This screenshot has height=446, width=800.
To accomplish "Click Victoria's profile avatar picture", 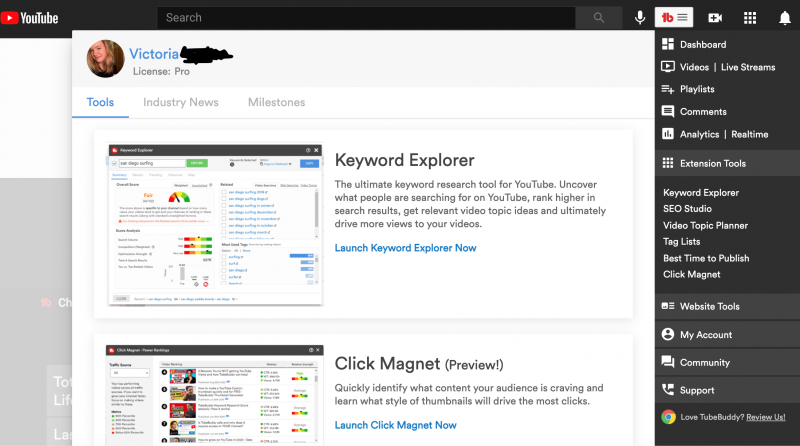I will [106, 59].
